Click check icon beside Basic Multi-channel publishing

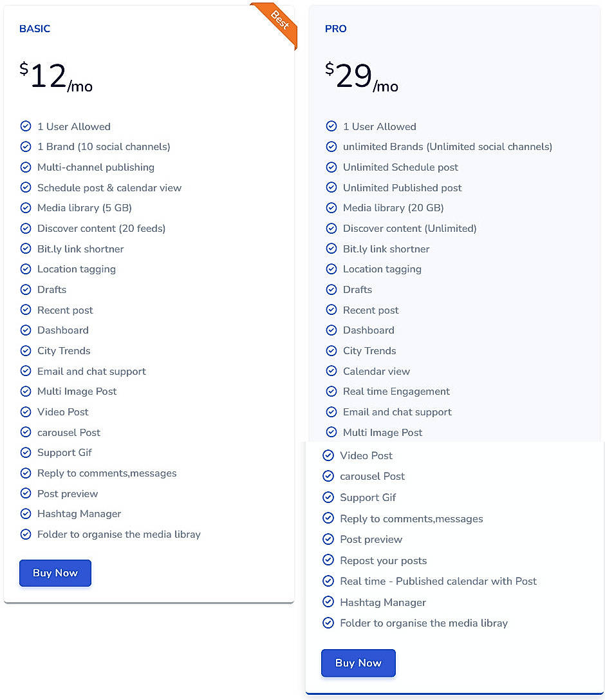click(x=26, y=167)
